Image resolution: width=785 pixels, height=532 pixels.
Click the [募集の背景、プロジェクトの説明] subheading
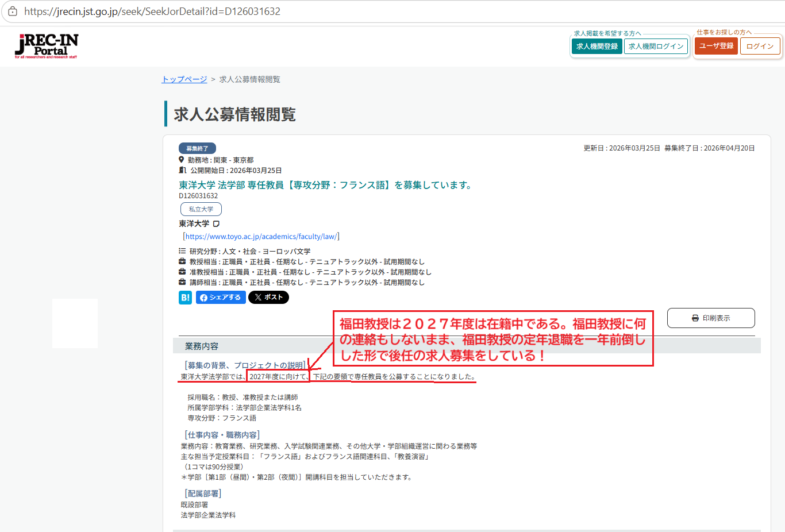245,365
